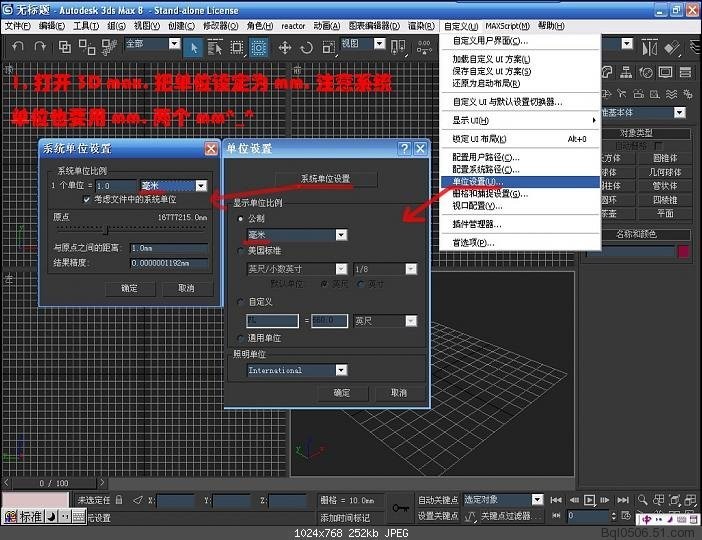Screen dimensions: 702x540
Task: Select the Systems category icon
Action: click(x=688, y=94)
